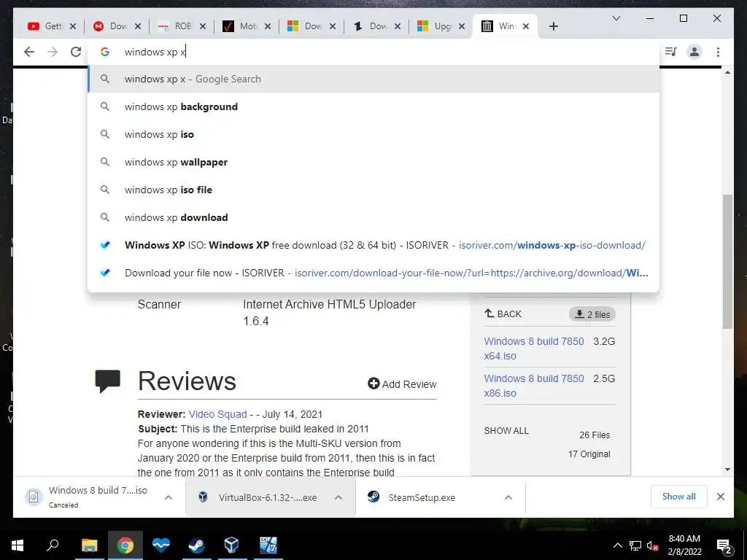The height and width of the screenshot is (560, 747).
Task: Choose the 'windows xp iso' suggestion
Action: [x=374, y=134]
